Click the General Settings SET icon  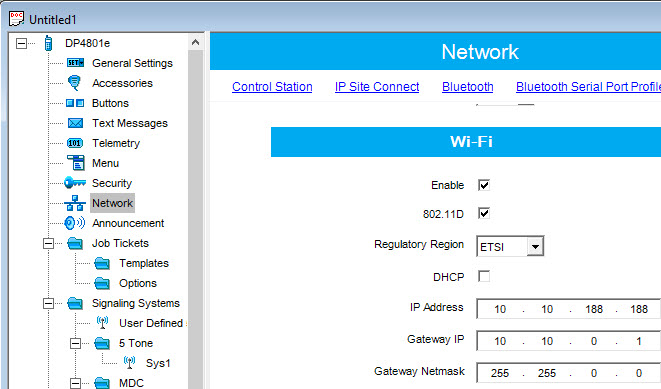point(75,63)
